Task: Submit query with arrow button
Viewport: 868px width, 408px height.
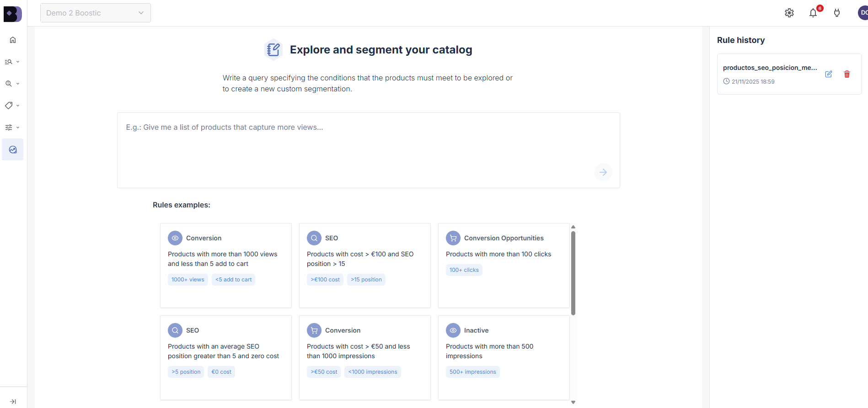Action: [603, 172]
